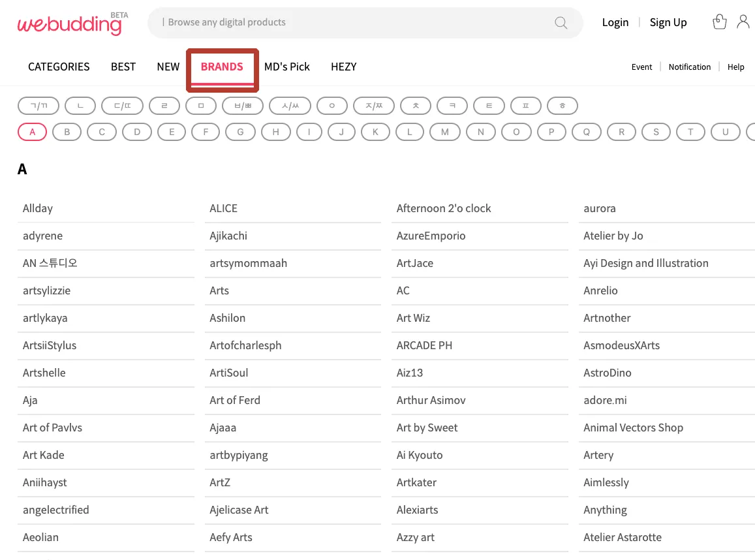
Task: Switch to the NEW tab
Action: pos(168,67)
